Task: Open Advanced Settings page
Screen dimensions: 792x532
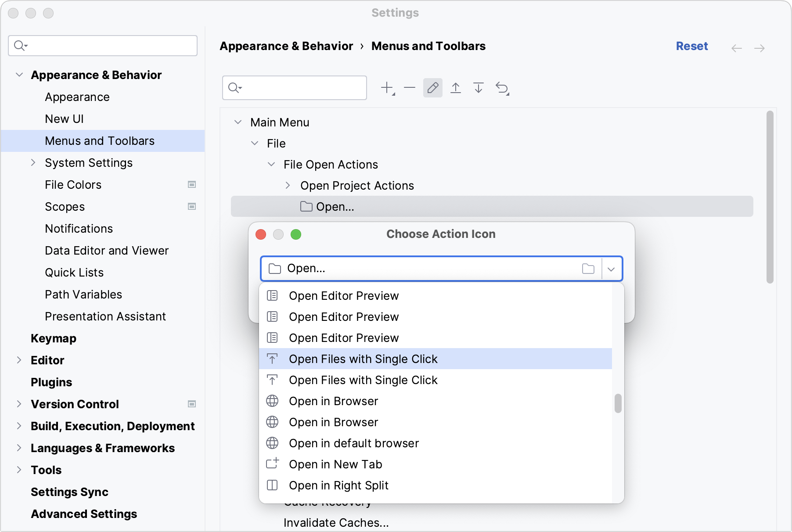Action: click(84, 514)
